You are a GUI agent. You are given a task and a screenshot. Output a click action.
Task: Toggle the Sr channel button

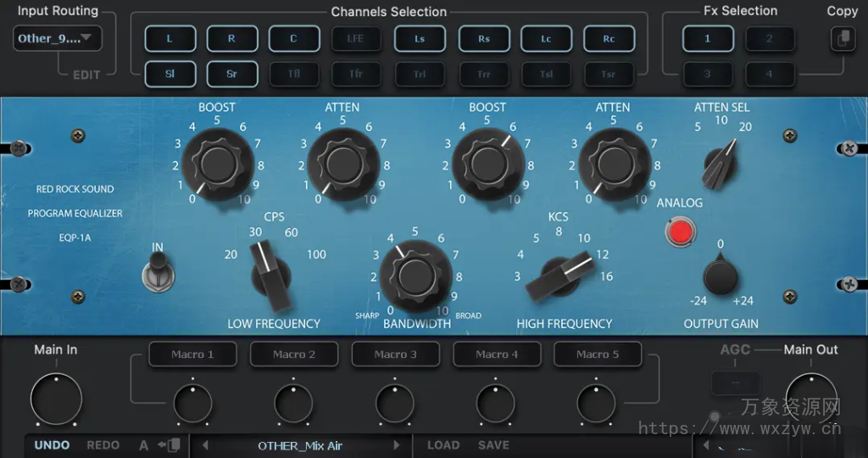(232, 74)
